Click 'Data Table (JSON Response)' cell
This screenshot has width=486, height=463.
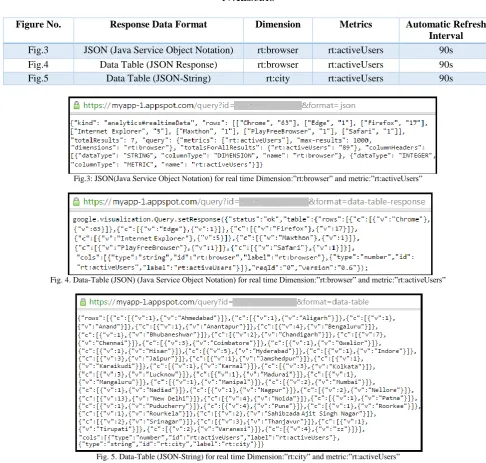point(158,65)
